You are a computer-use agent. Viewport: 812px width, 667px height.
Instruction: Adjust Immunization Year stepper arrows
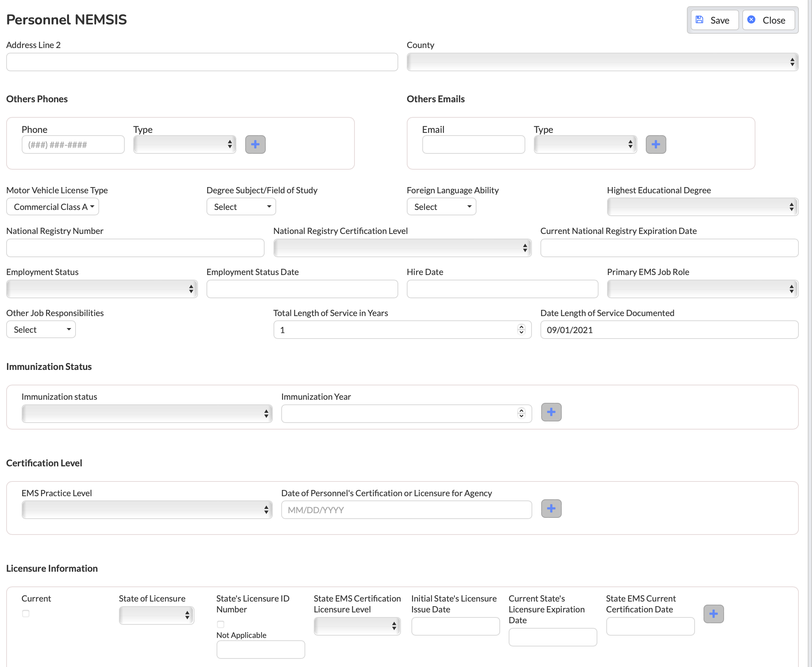click(521, 414)
